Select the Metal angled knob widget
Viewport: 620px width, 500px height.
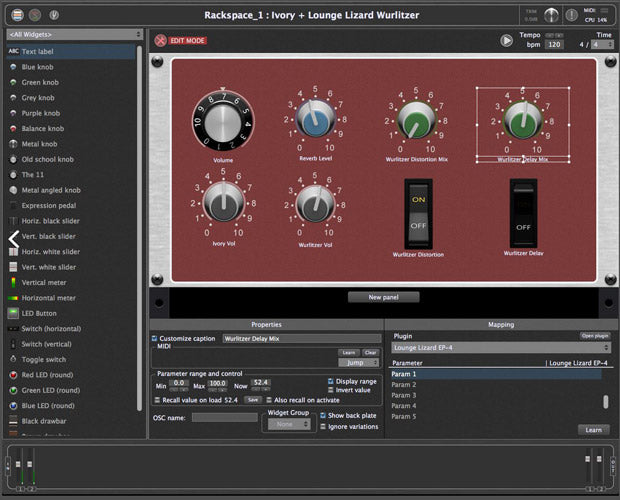(71, 190)
